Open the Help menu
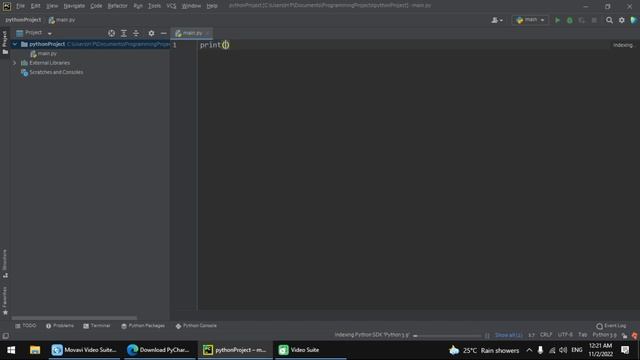640x360 pixels. coord(212,6)
